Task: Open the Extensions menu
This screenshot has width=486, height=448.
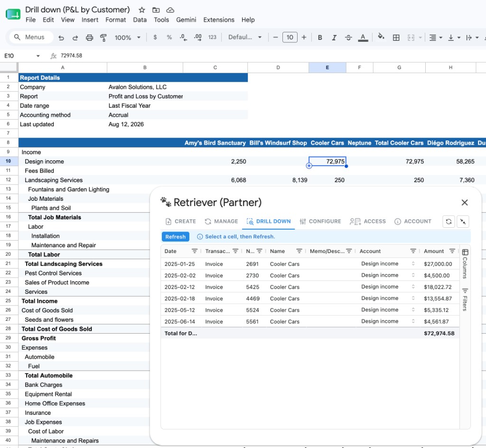Action: pyautogui.click(x=219, y=20)
